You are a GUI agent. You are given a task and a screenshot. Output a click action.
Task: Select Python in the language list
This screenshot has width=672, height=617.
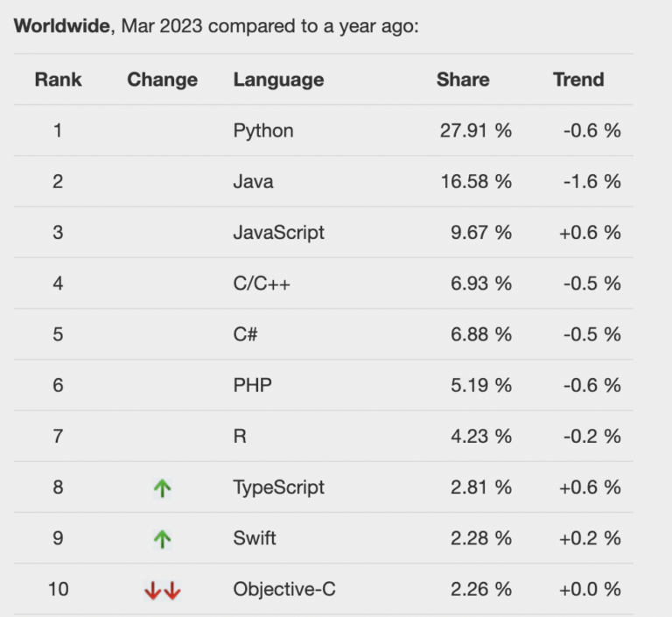point(263,130)
